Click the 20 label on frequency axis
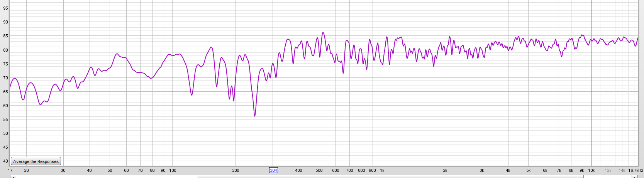 [x=26, y=170]
